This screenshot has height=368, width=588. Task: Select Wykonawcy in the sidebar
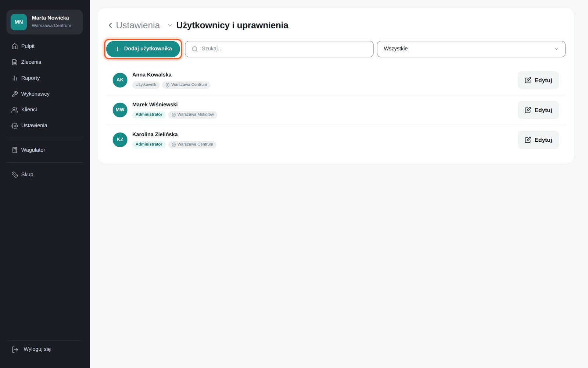click(x=44, y=94)
